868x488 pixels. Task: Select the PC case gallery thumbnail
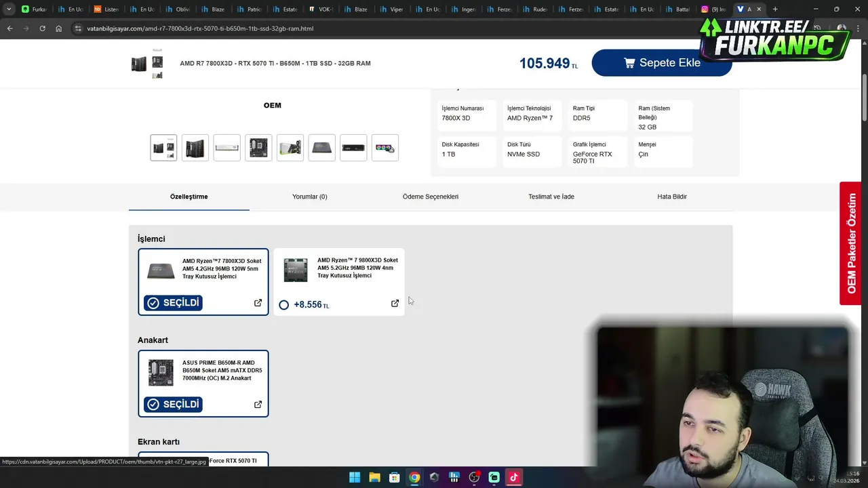[x=195, y=148]
